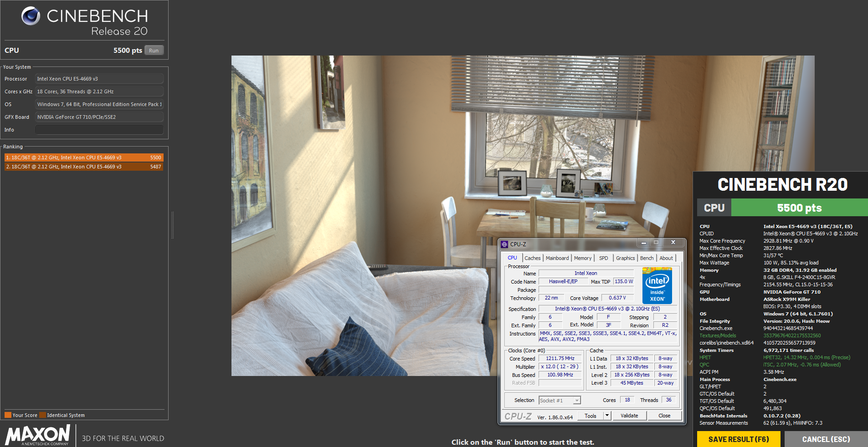Click the empty Info input field
Screen dimensions: 868x447
point(99,130)
